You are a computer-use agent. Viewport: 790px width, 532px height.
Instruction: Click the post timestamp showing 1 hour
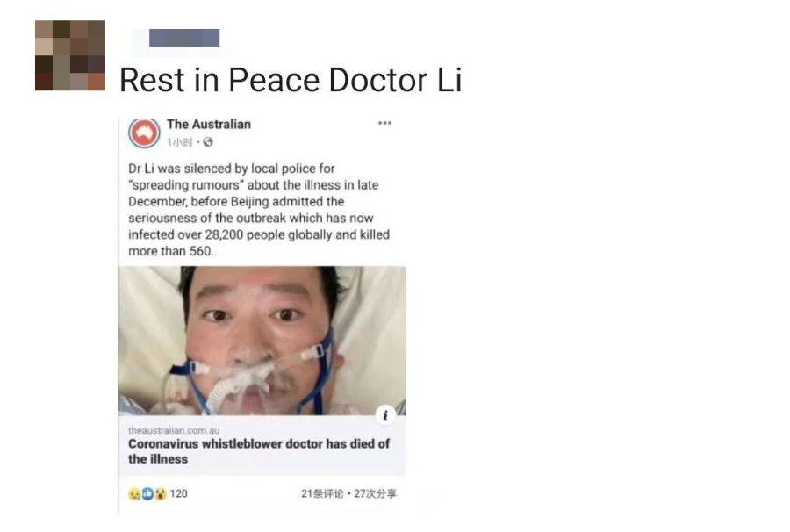(180, 142)
